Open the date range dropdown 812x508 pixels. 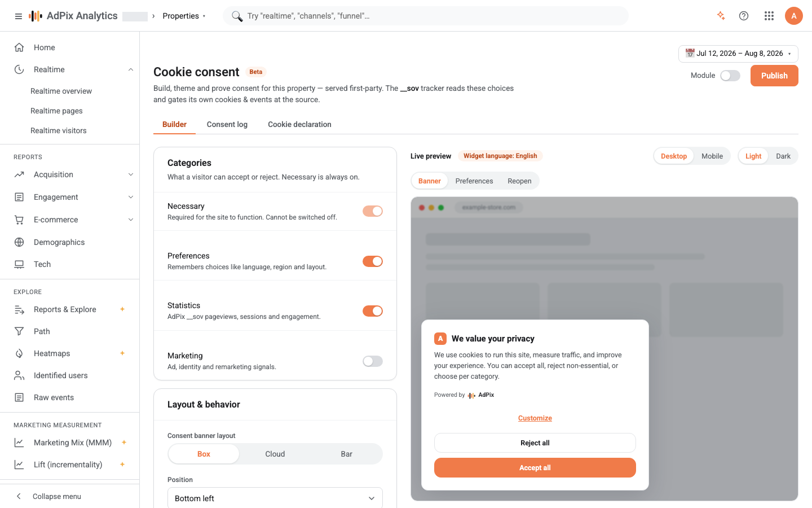pyautogui.click(x=738, y=54)
